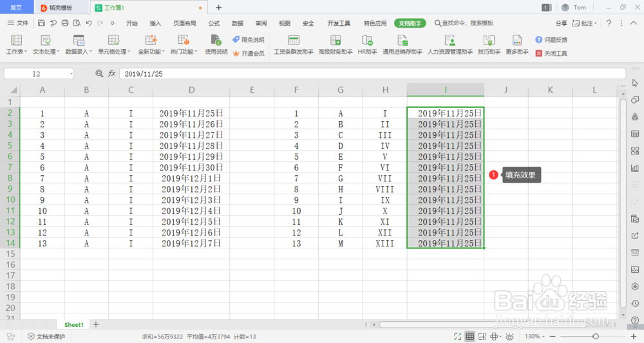Open the 使用说明 document
This screenshot has height=343, width=644.
(x=216, y=44)
